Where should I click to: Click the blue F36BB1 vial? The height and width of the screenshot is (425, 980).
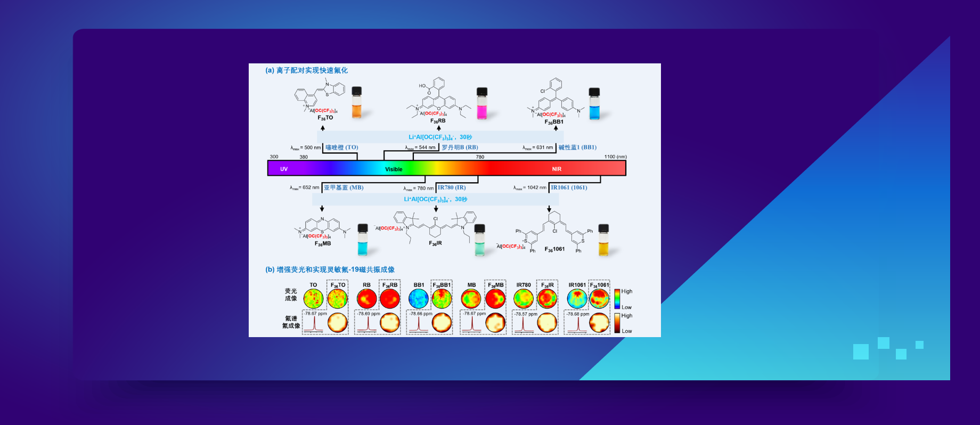coord(594,104)
